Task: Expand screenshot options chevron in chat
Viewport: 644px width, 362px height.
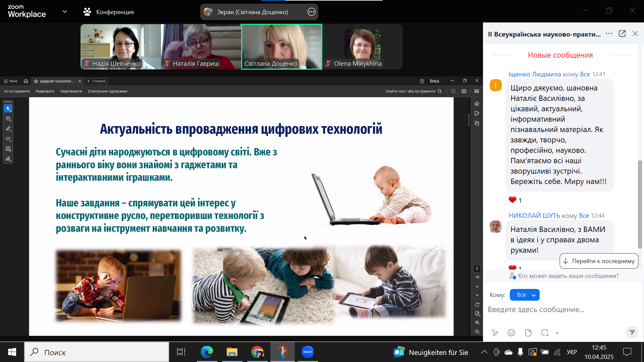Action: coord(557,333)
